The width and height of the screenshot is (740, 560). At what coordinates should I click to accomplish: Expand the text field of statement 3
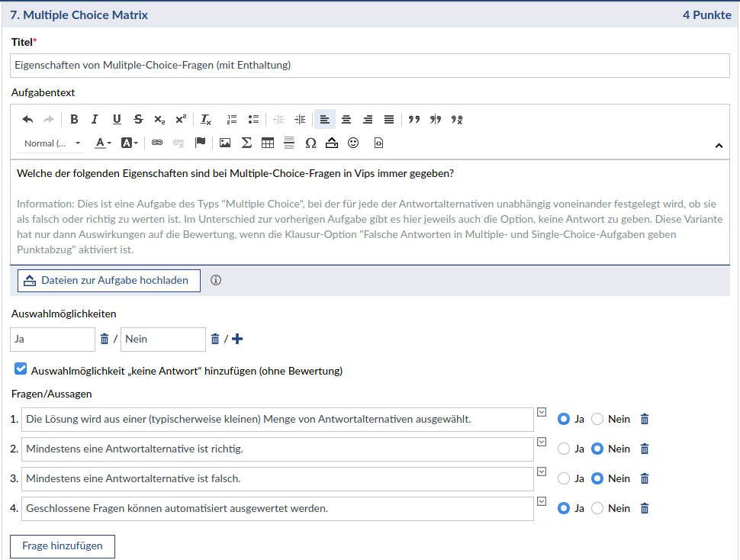pos(542,471)
